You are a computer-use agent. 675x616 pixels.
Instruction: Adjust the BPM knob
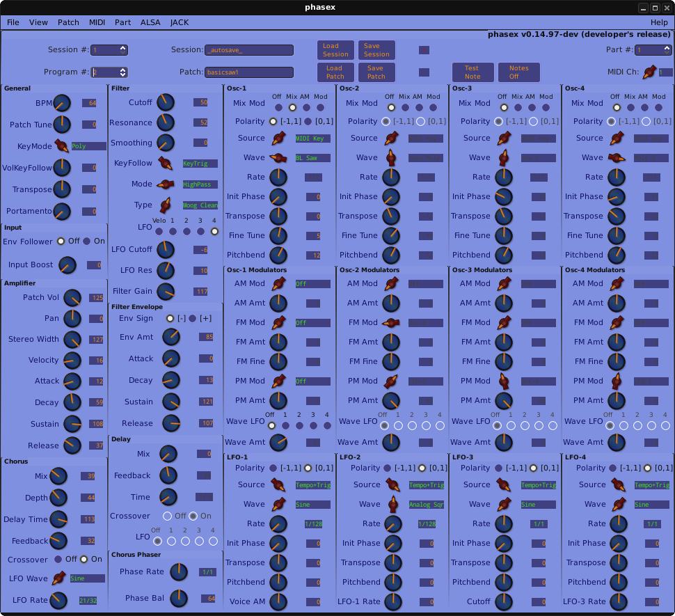(62, 103)
